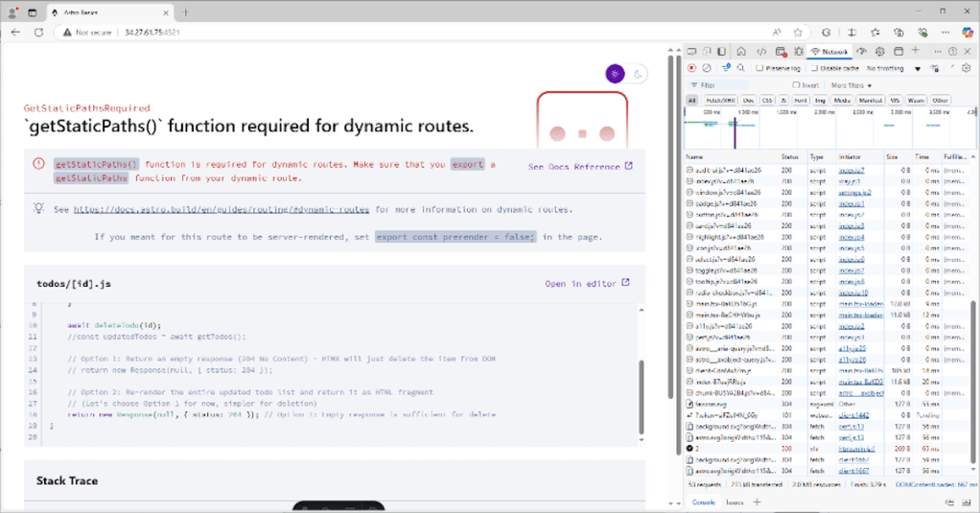Stop recording network log
Screen dimensions: 980x513
click(691, 68)
